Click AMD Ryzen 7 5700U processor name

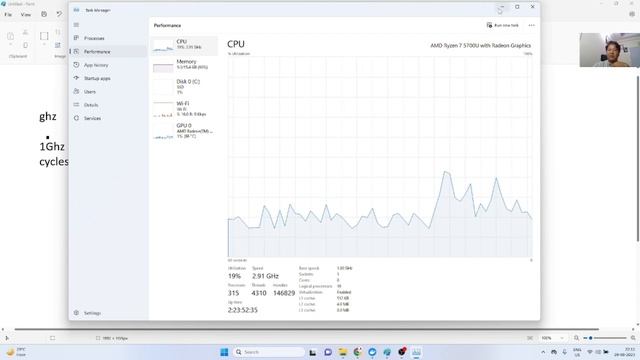coord(480,45)
